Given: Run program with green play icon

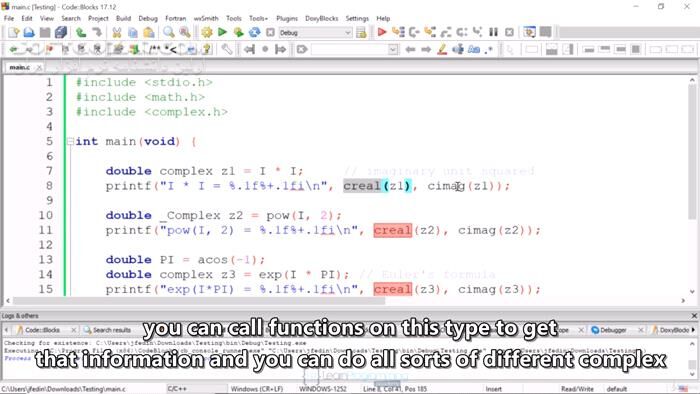Looking at the screenshot, I should 222,32.
